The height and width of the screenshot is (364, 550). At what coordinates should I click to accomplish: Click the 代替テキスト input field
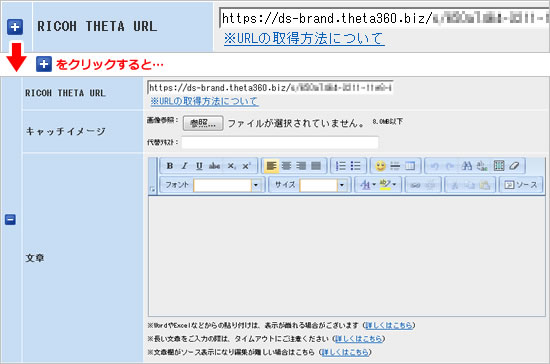coord(280,142)
